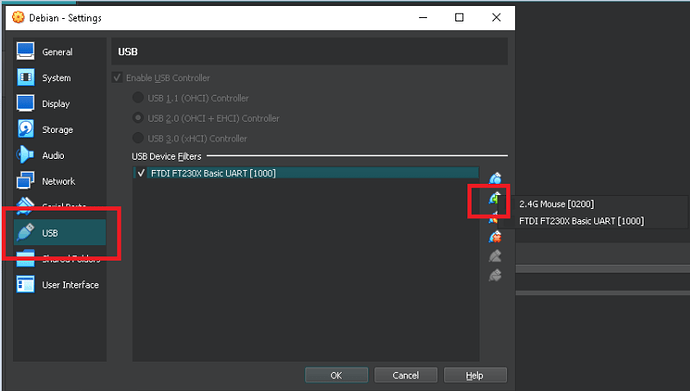Select USB 3.0 (xHCI) Controller option

point(138,138)
